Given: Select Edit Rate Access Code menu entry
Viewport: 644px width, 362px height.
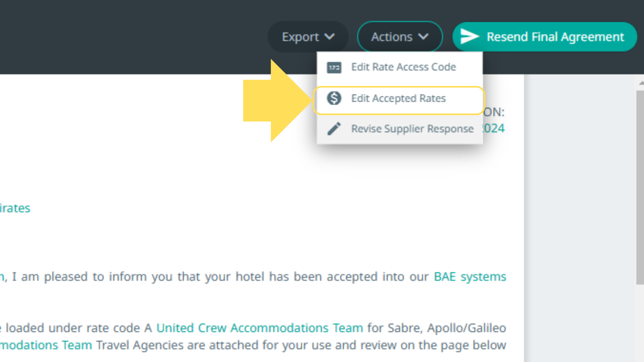Looking at the screenshot, I should tap(404, 67).
